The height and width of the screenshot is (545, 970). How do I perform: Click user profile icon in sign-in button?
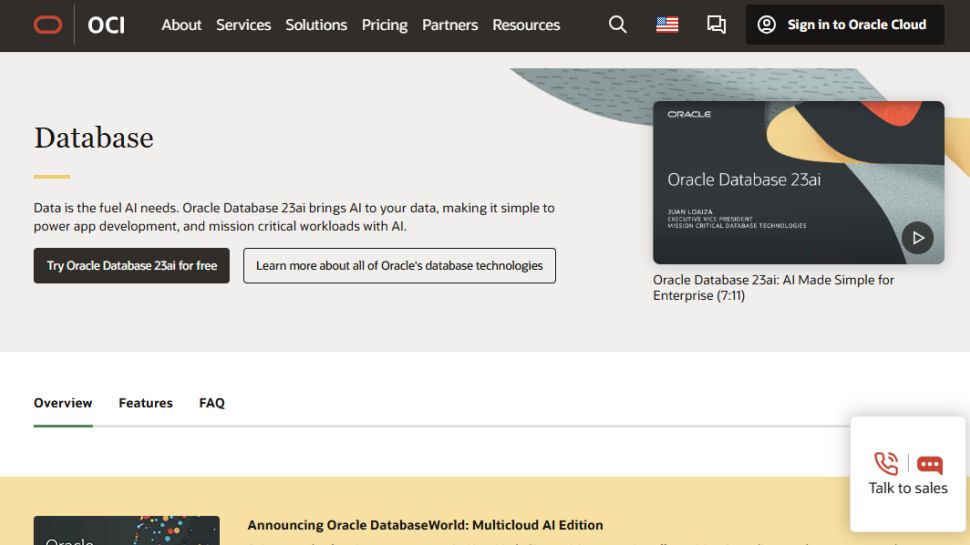coord(766,25)
